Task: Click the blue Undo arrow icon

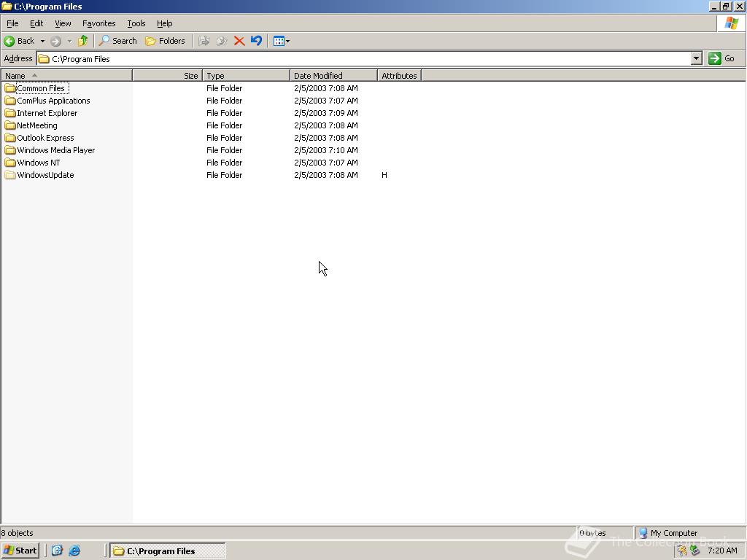Action: 256,41
